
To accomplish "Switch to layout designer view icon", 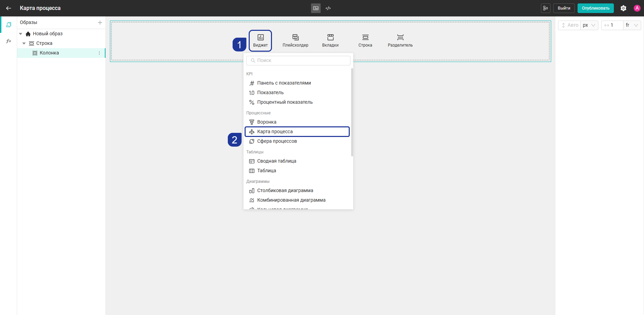I will (316, 8).
